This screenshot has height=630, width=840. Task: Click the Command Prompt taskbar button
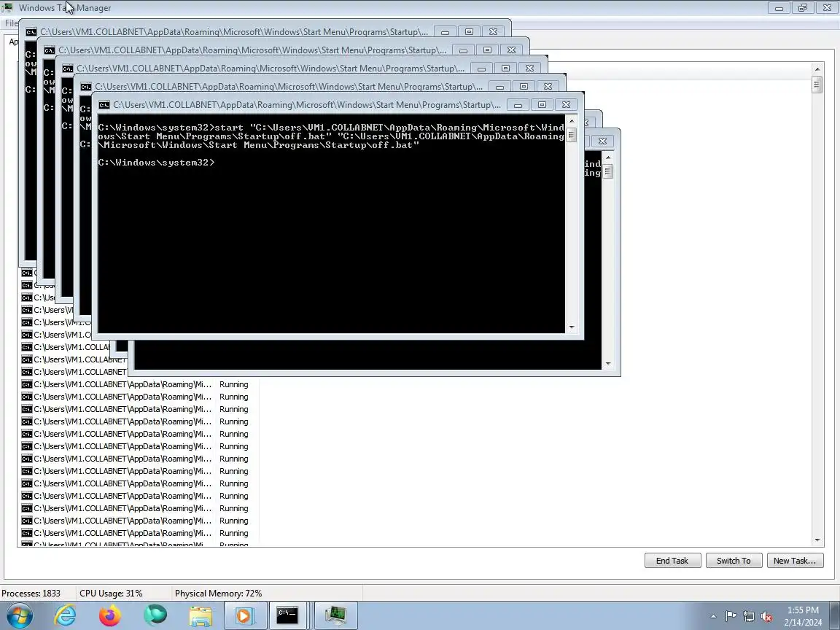tap(287, 615)
